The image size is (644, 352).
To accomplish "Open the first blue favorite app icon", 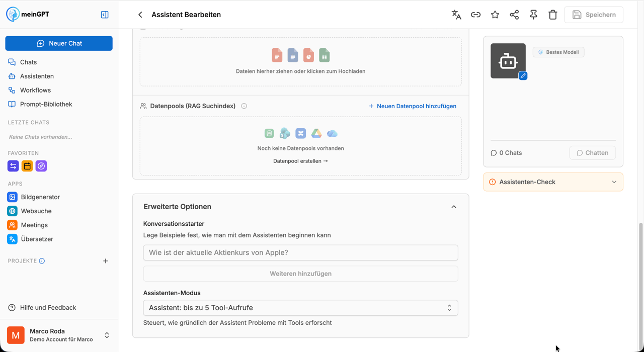I will click(13, 166).
